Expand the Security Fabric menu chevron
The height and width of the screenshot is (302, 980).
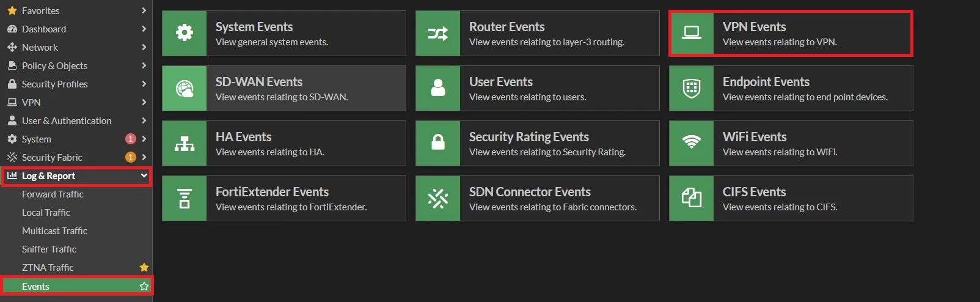coord(144,157)
